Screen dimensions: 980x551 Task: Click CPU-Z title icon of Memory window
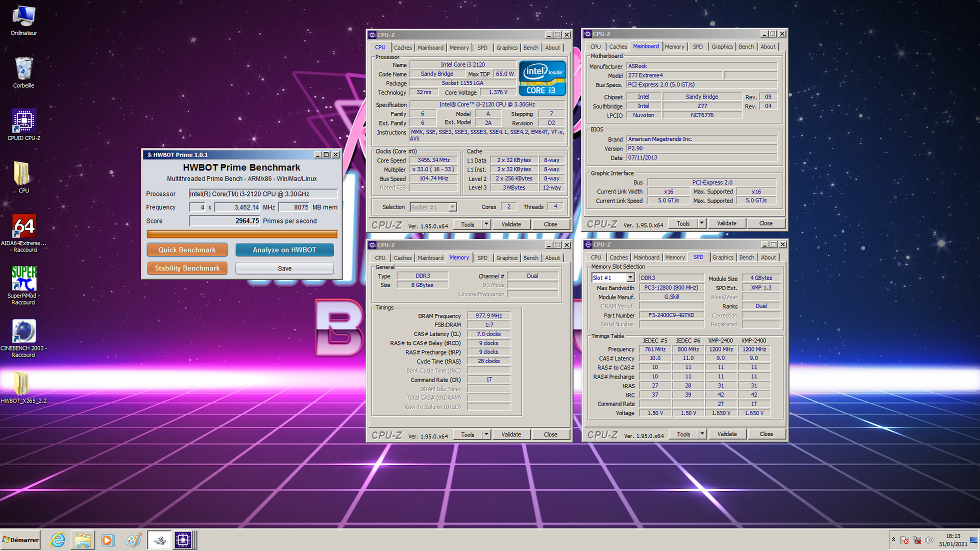click(373, 245)
